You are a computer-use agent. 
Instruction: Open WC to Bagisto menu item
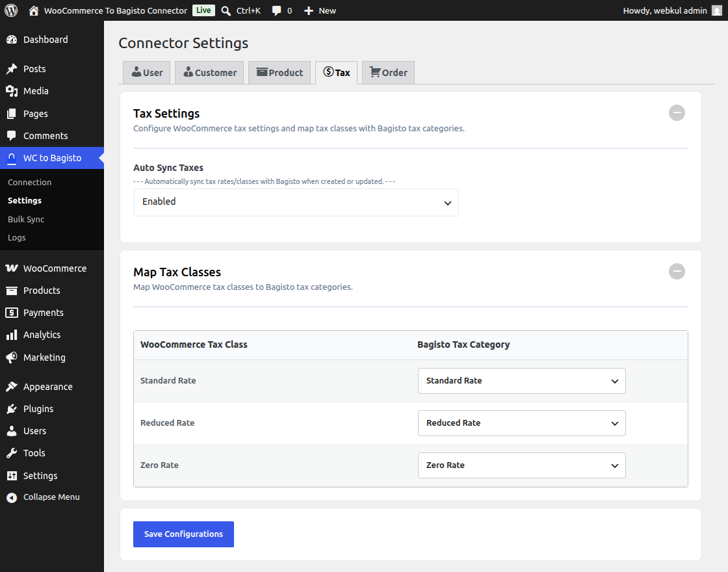52,158
